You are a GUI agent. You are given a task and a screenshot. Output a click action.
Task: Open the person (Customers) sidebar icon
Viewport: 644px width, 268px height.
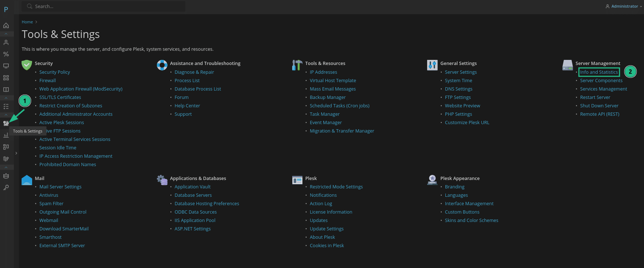click(6, 42)
